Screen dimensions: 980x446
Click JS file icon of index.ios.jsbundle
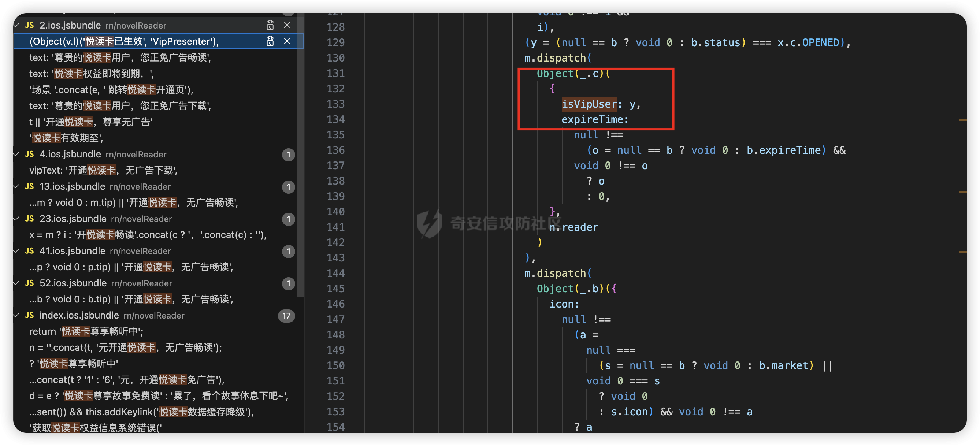click(x=29, y=316)
